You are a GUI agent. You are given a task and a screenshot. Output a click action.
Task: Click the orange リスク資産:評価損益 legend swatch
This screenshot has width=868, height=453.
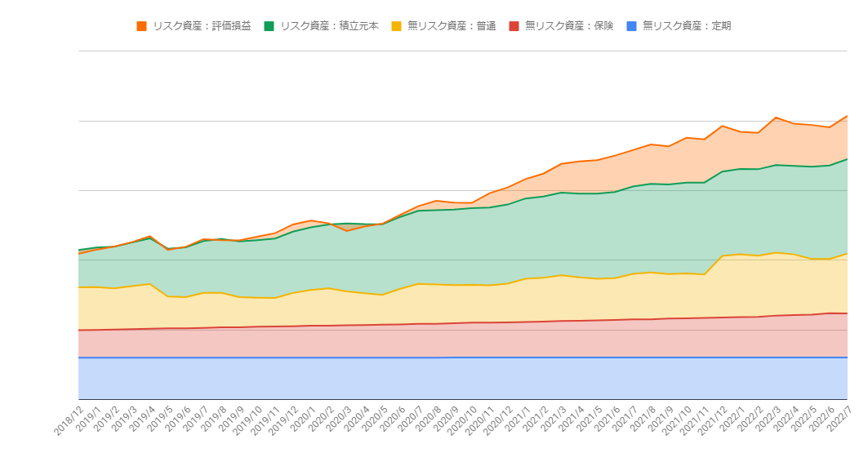(x=142, y=26)
